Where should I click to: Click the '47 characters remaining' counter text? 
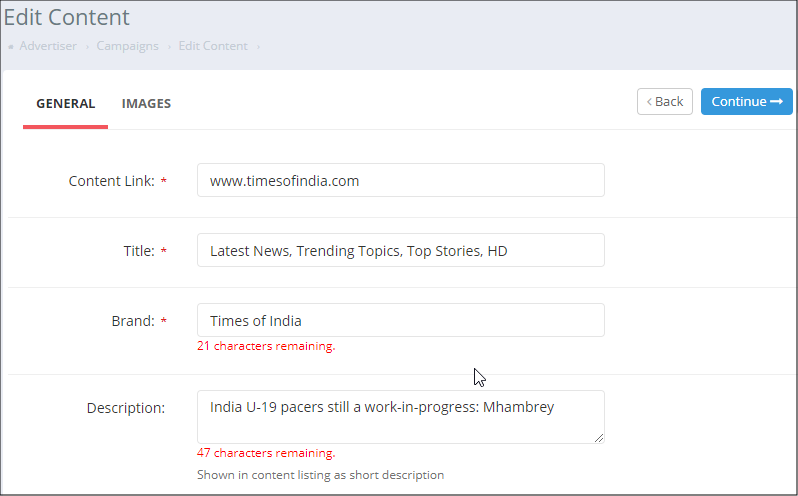pyautogui.click(x=266, y=453)
